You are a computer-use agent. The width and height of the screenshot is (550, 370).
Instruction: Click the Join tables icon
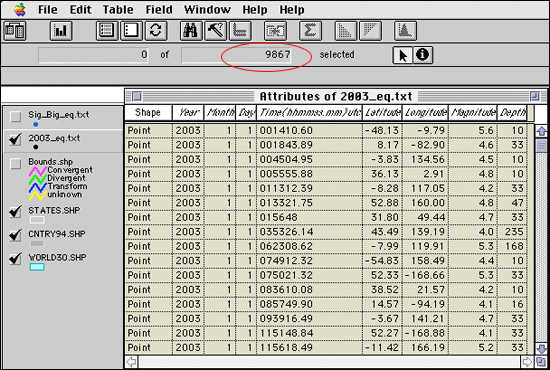point(275,31)
